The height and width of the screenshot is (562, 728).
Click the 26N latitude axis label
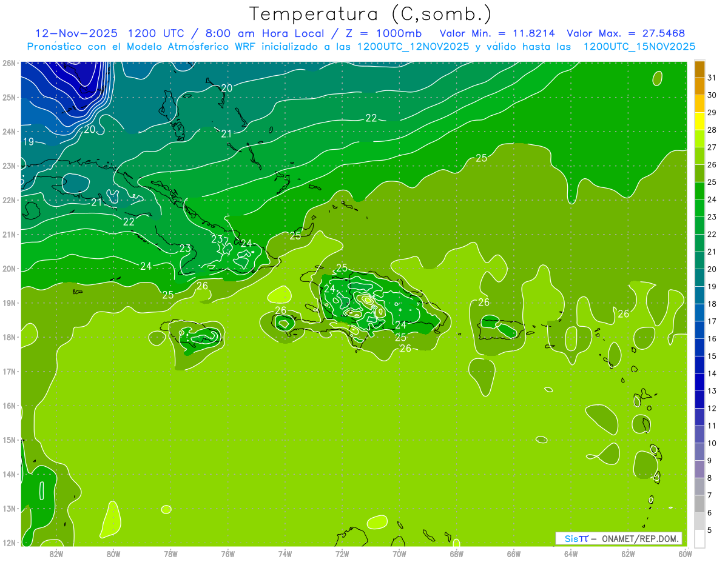8,63
